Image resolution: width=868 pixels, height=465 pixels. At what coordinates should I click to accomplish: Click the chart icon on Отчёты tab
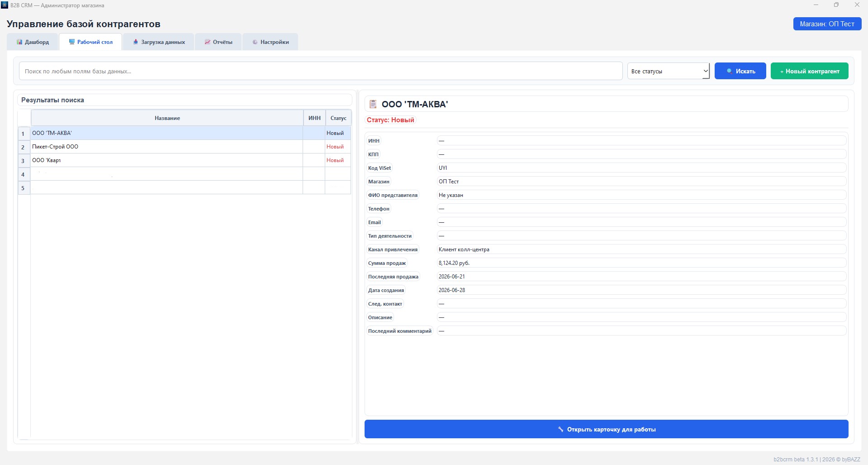click(208, 42)
